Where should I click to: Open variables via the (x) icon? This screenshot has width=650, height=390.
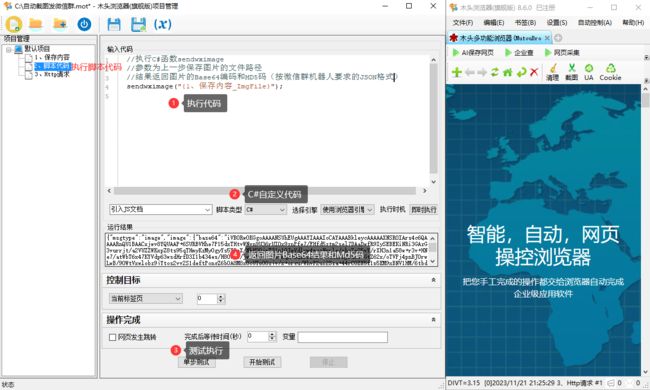click(x=162, y=24)
